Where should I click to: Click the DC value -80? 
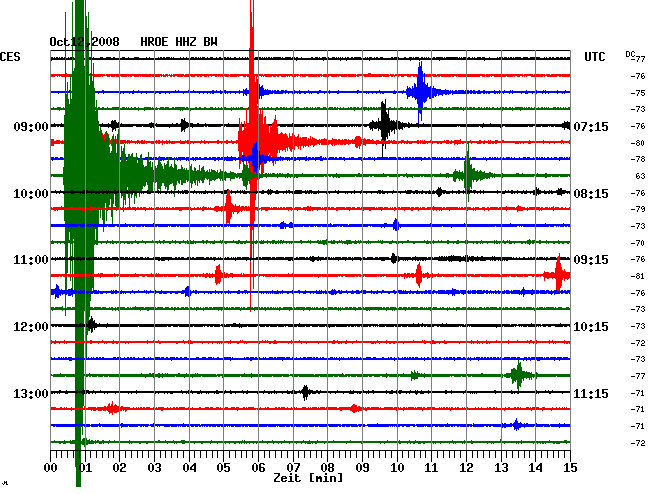click(638, 143)
